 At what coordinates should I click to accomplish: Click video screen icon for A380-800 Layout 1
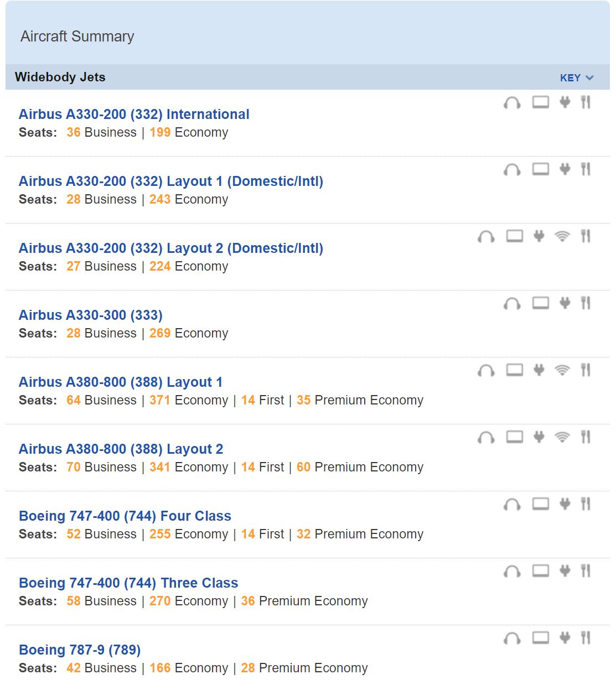click(x=515, y=370)
